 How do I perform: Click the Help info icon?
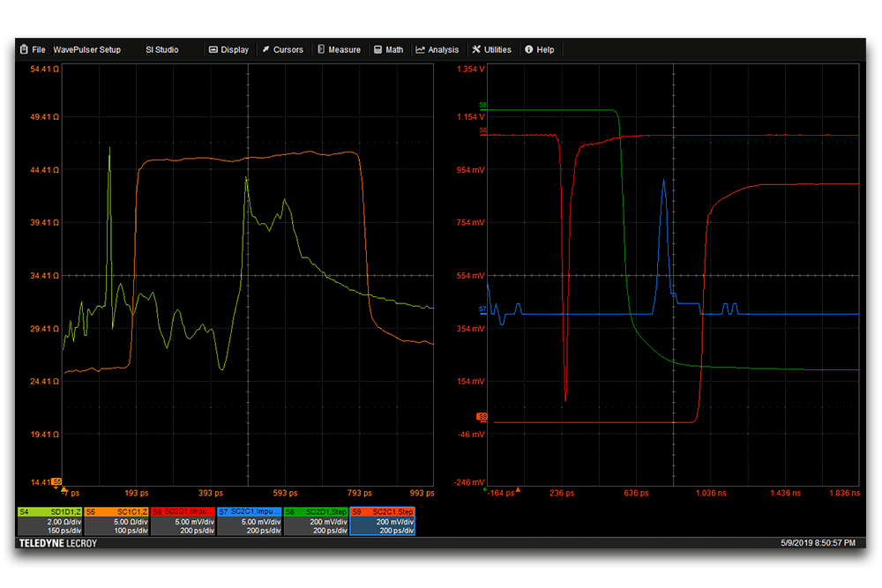[529, 50]
